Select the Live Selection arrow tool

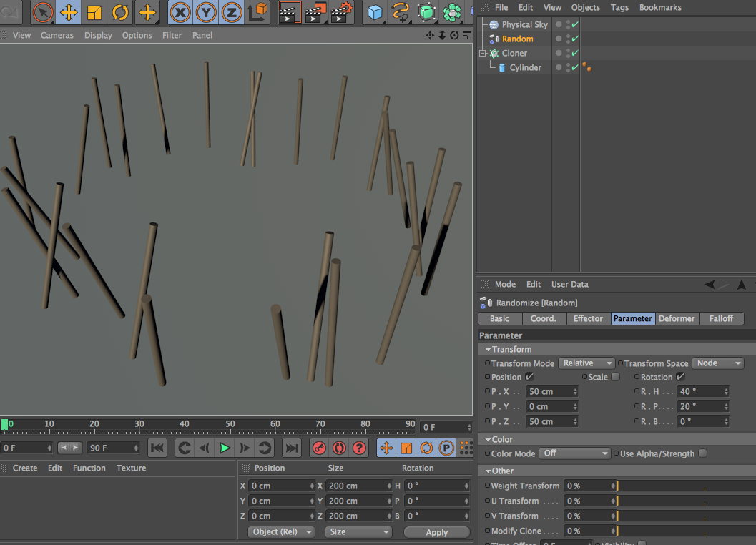point(43,12)
